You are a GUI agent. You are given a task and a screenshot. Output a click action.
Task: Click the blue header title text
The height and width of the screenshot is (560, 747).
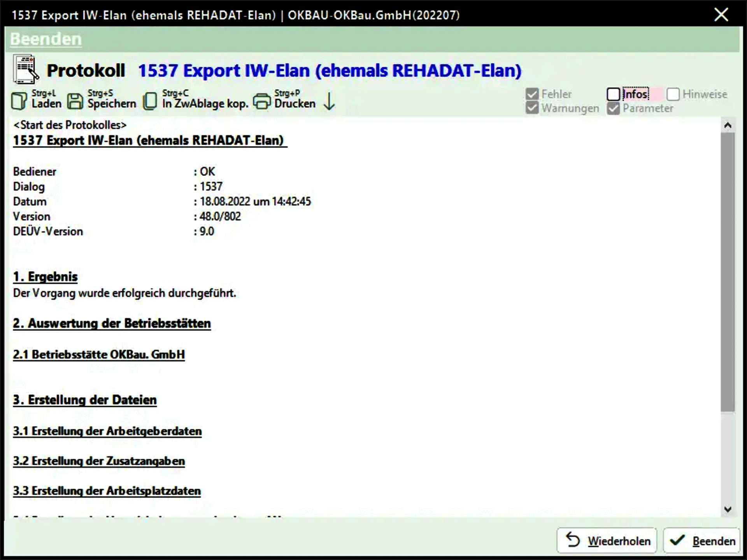tap(330, 71)
